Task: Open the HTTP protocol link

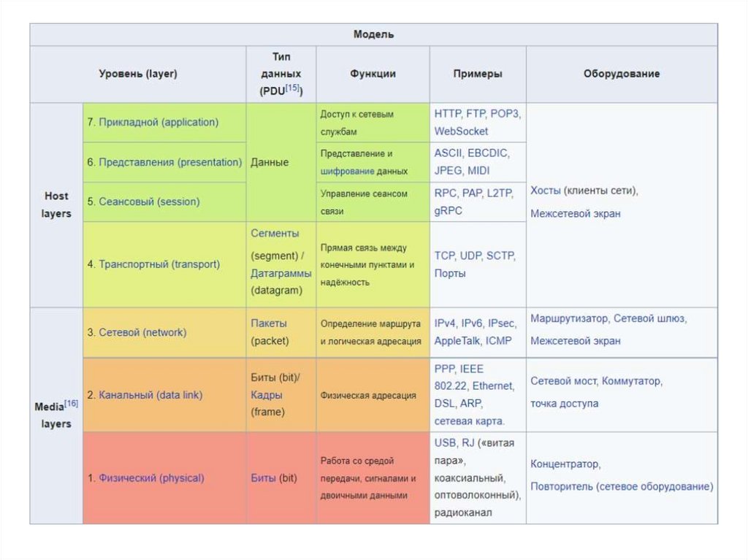Action: (x=446, y=114)
